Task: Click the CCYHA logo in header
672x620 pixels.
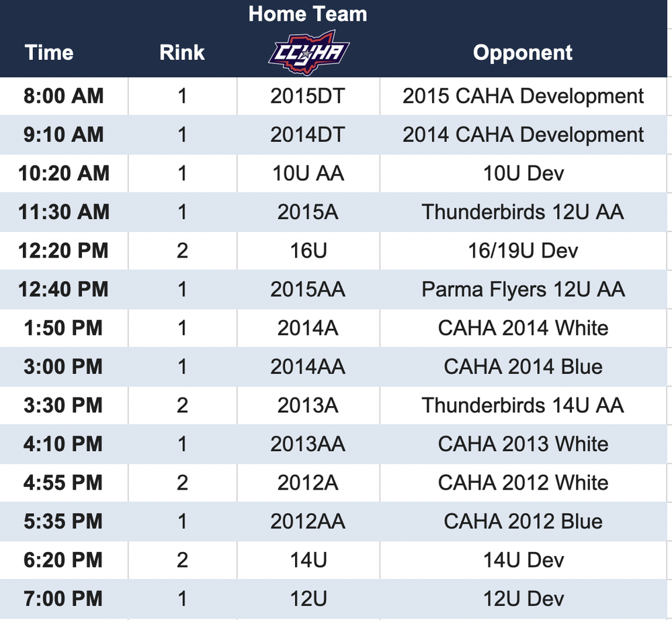Action: click(308, 52)
